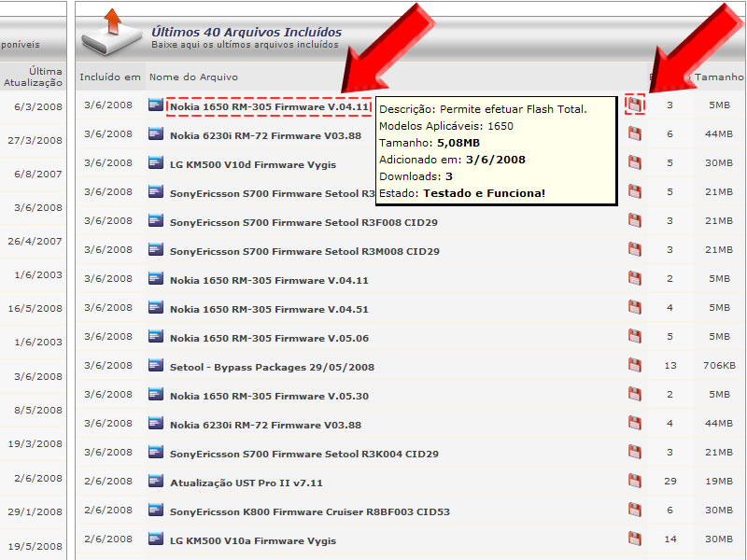
Task: Download SonyEricsson S700 R3F008 CID29 via floppy icon
Action: 635,221
